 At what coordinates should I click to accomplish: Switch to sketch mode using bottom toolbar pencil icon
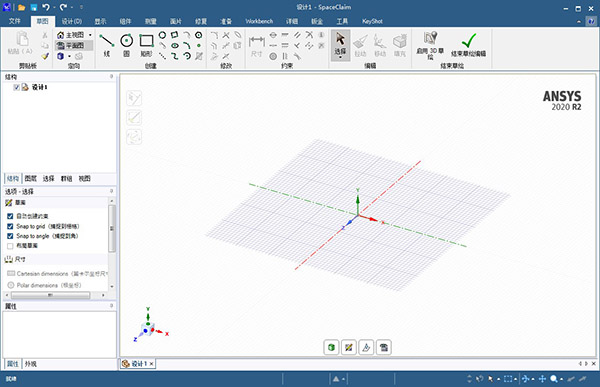click(349, 347)
